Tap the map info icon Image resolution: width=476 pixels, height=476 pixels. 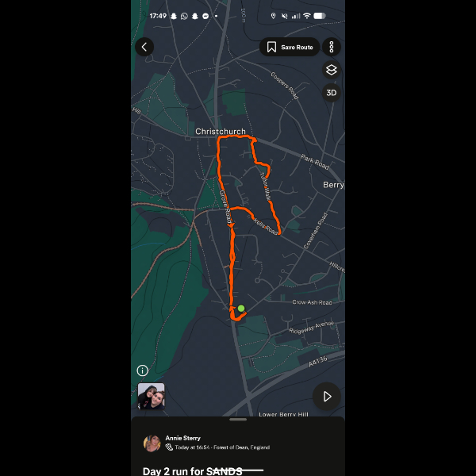pyautogui.click(x=142, y=370)
